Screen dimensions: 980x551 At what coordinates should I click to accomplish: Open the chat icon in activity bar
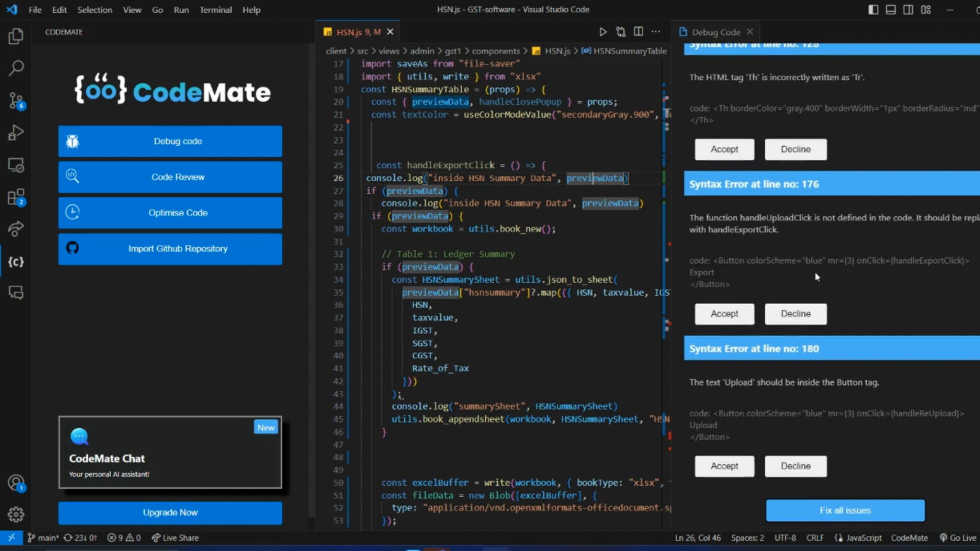pyautogui.click(x=16, y=292)
